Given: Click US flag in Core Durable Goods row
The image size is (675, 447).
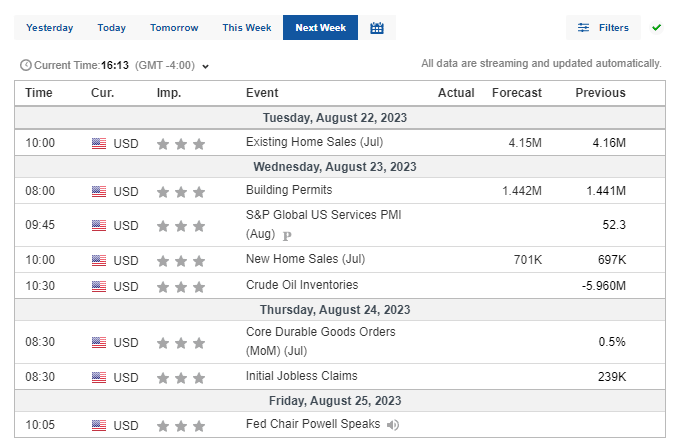Looking at the screenshot, I should click(x=99, y=342).
